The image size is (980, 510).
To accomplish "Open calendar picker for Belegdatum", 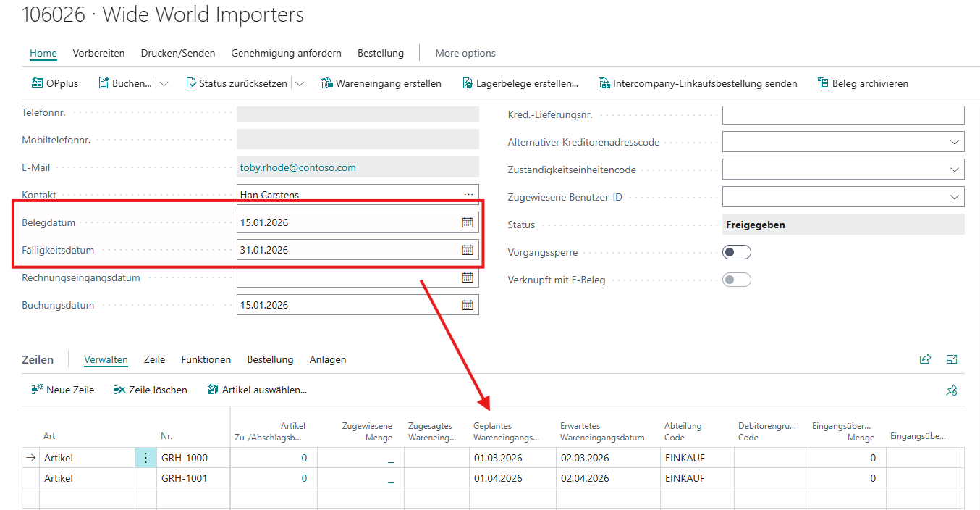I will pyautogui.click(x=468, y=222).
